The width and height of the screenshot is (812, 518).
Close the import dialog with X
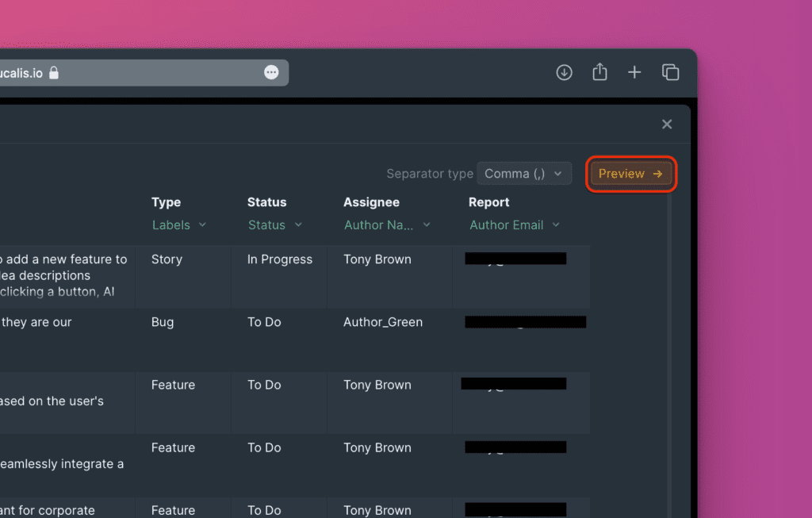tap(667, 125)
